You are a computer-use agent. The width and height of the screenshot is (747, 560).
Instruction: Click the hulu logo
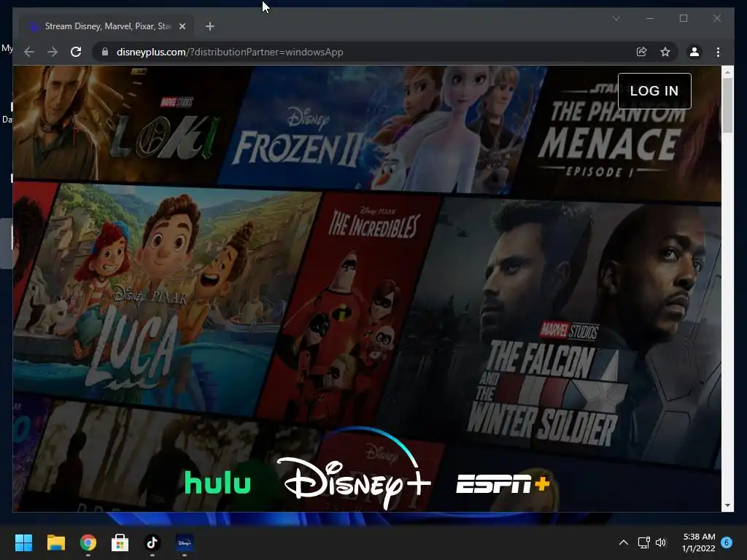[x=217, y=483]
